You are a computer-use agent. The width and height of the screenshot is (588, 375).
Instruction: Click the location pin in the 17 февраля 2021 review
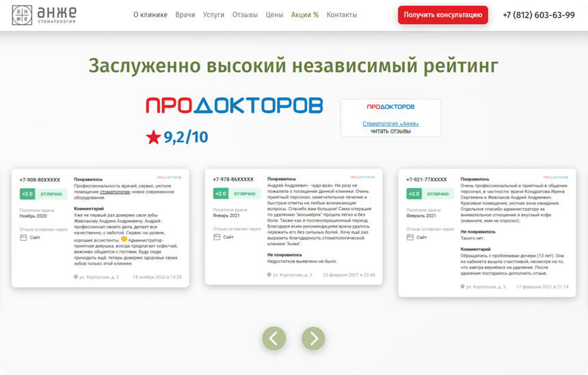tap(462, 287)
